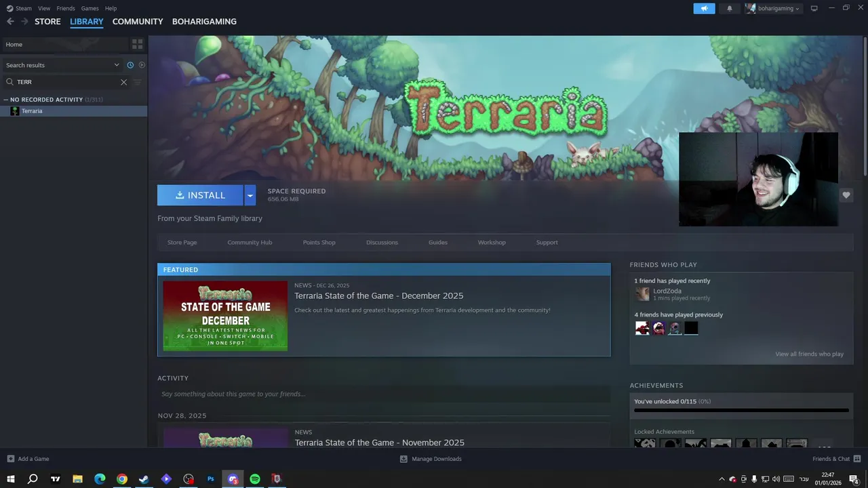Open Terraria Discussions
The width and height of the screenshot is (868, 488).
pyautogui.click(x=382, y=243)
